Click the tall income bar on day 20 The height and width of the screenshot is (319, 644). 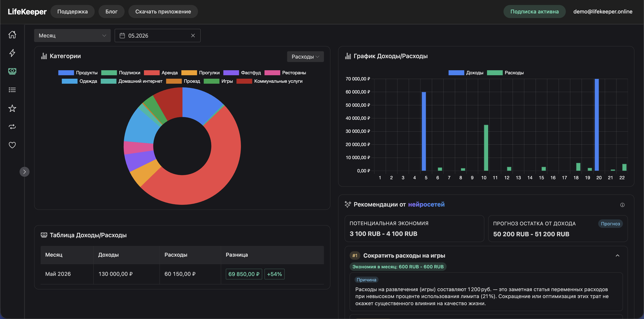point(596,125)
